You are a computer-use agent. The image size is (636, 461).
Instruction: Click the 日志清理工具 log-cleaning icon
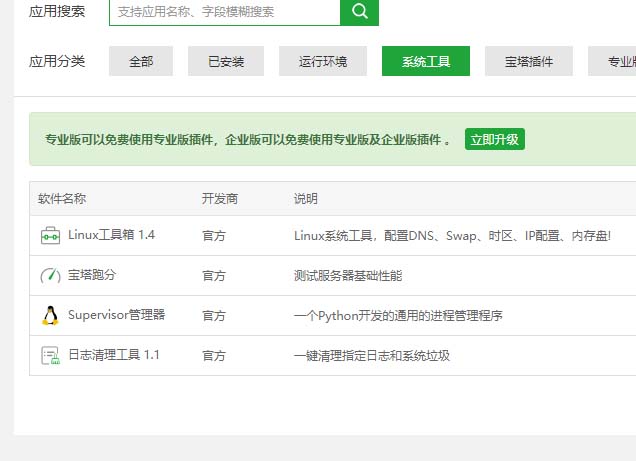[x=50, y=356]
